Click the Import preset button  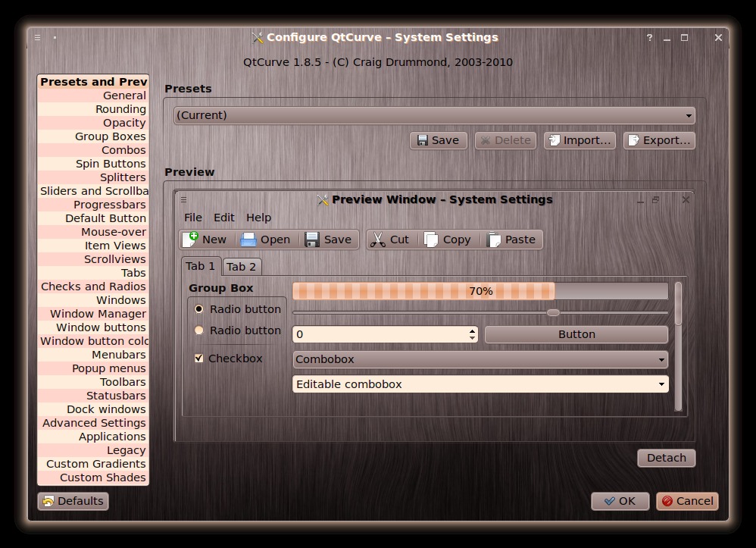(579, 140)
